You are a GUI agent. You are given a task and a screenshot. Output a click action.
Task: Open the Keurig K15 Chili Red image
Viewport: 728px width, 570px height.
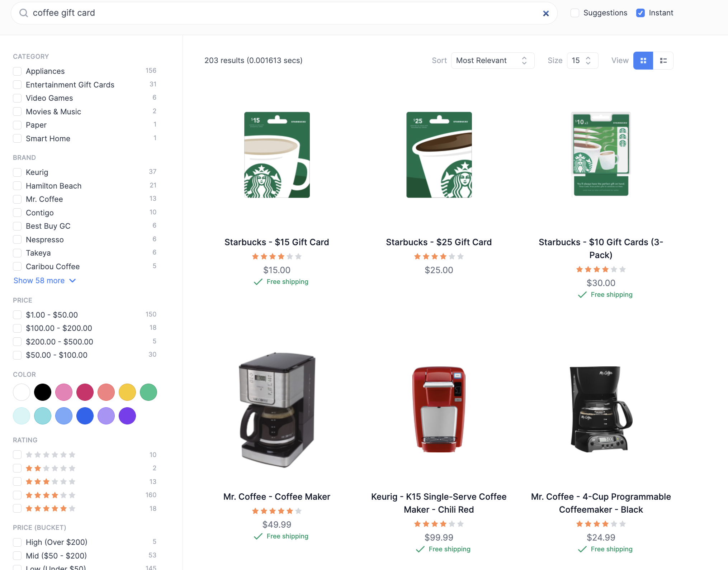pos(439,409)
